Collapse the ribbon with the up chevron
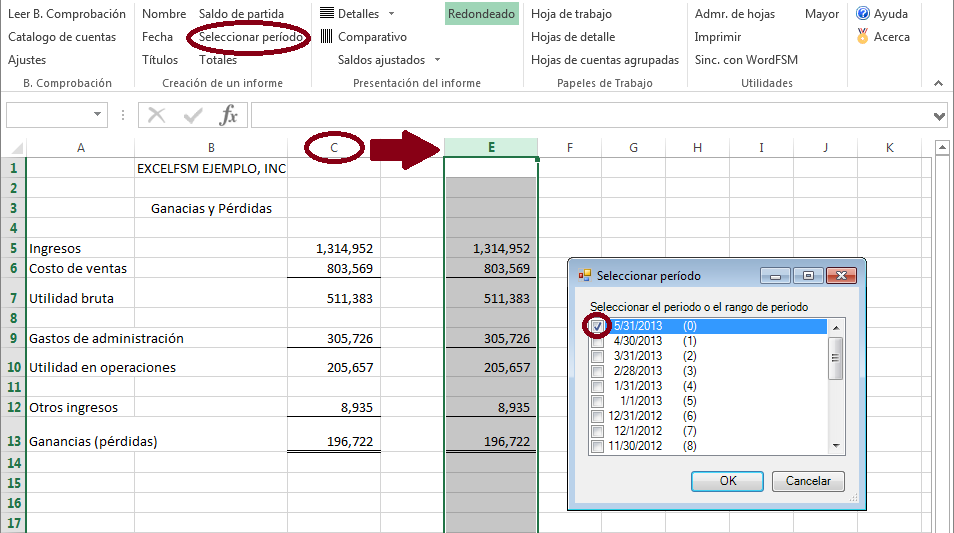Screen dimensions: 954x533 [x=938, y=83]
